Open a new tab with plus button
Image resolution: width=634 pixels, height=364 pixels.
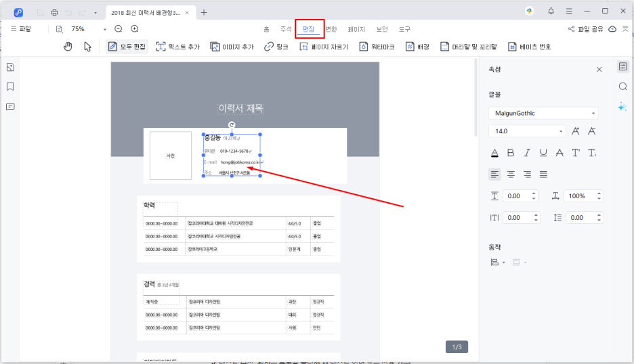point(204,13)
